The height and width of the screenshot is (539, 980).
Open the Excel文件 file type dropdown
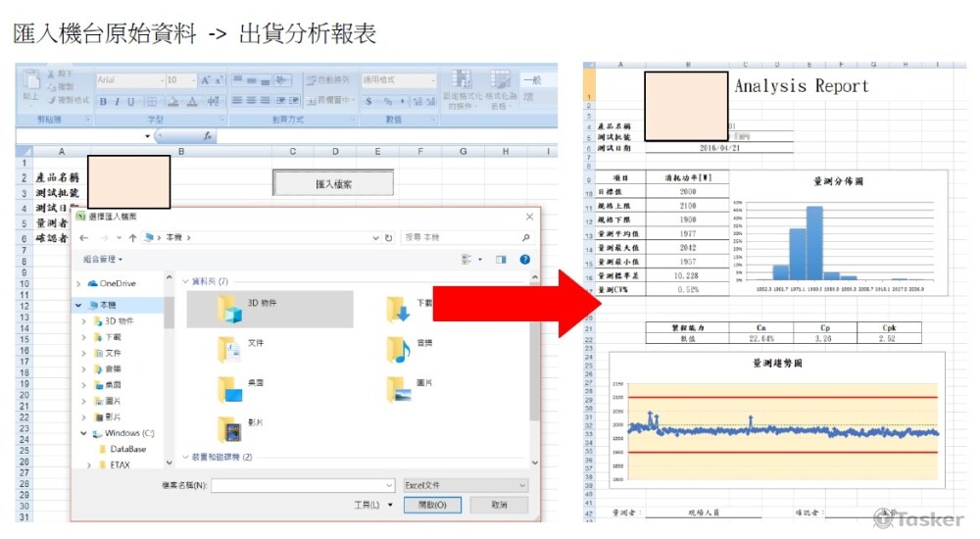click(465, 485)
